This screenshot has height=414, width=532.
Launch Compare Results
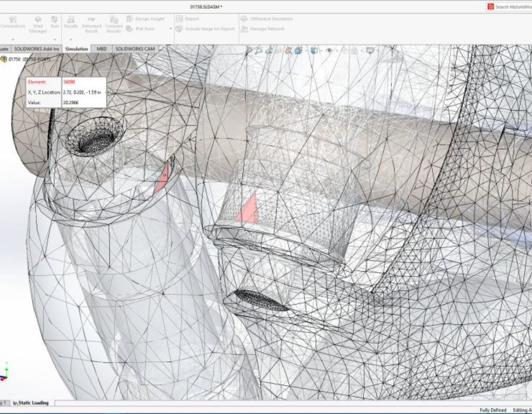114,25
